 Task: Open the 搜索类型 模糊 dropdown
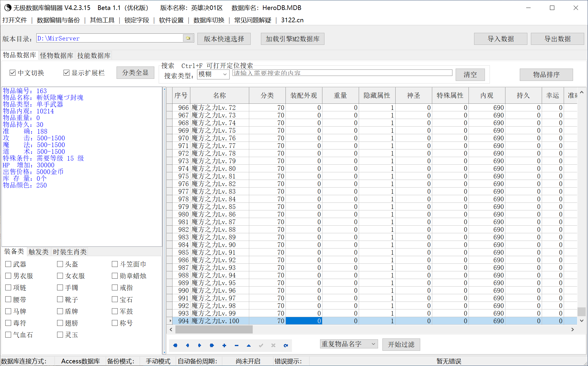(213, 74)
